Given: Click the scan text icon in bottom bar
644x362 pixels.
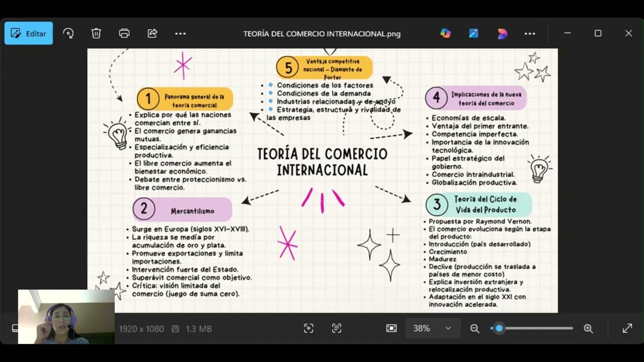Looking at the screenshot, I should pos(337,328).
